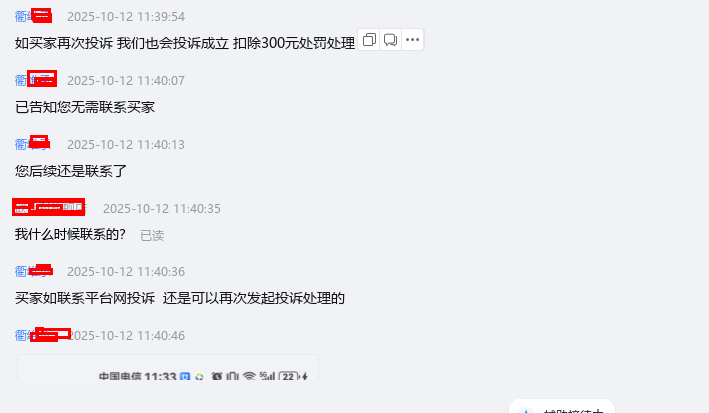The image size is (709, 413).
Task: Click timestamp 2025-10-12 11:40:46
Action: coord(128,336)
